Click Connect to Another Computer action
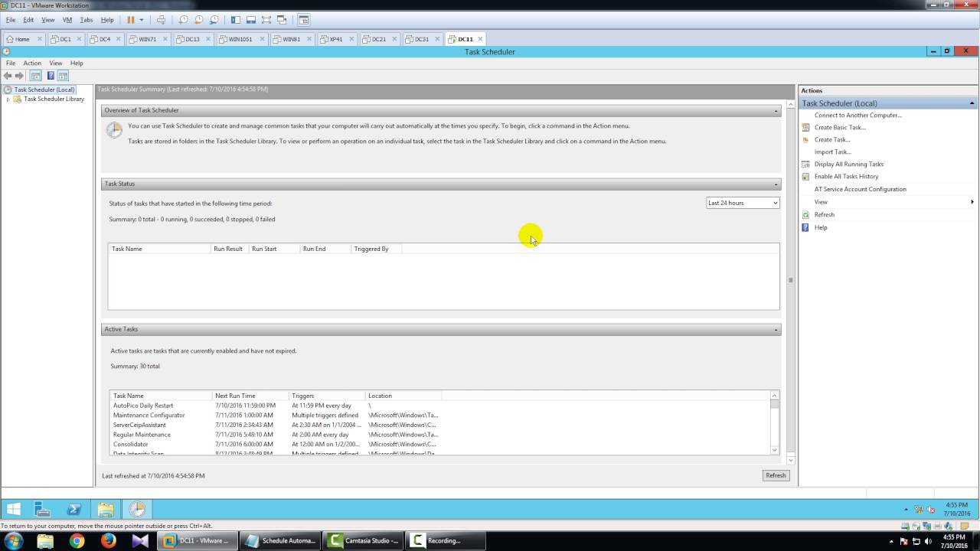This screenshot has width=980, height=551. (857, 116)
